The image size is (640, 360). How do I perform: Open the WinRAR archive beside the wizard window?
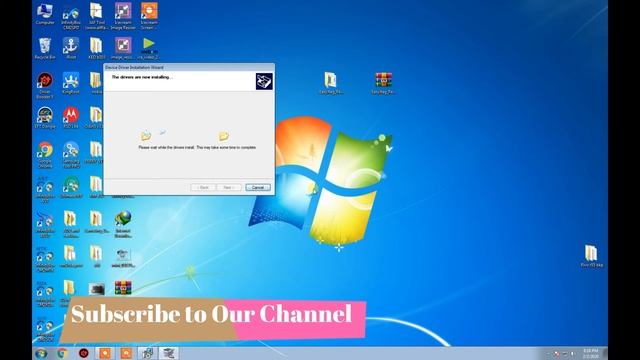(x=383, y=84)
